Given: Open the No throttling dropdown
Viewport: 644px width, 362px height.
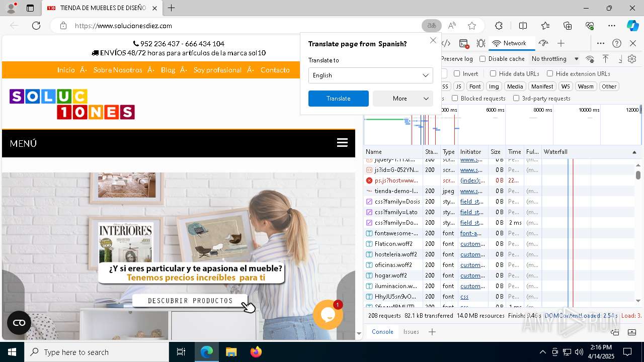Looking at the screenshot, I should tap(554, 59).
